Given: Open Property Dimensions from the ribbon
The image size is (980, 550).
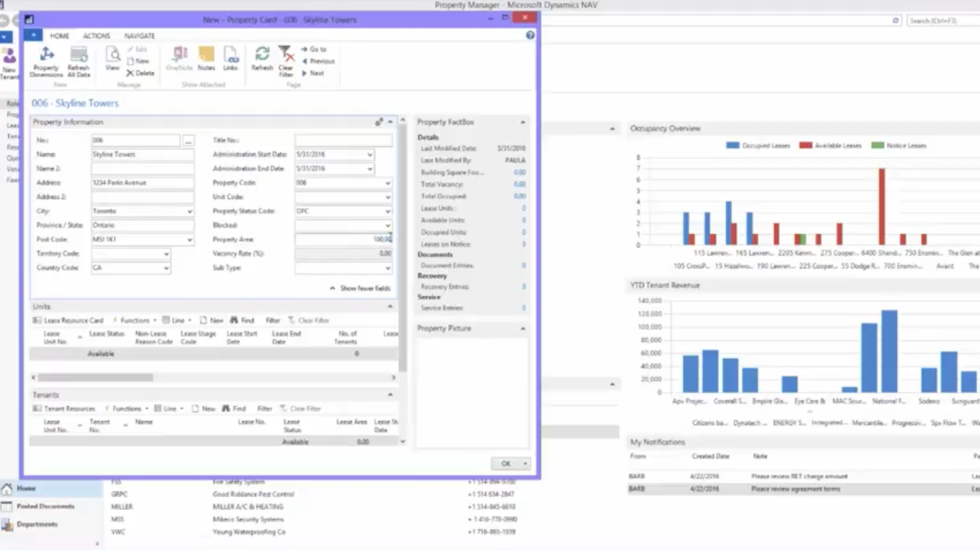Looking at the screenshot, I should (x=46, y=61).
